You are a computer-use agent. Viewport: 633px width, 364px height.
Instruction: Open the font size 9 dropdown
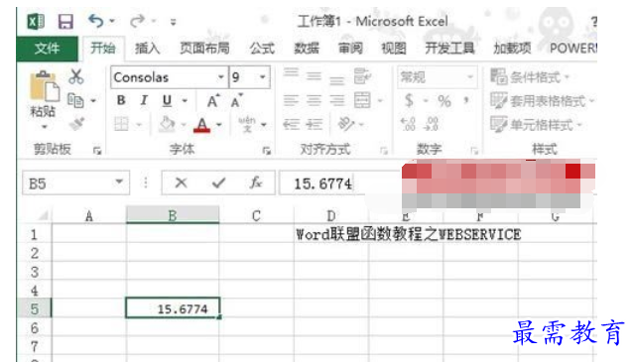pos(262,76)
